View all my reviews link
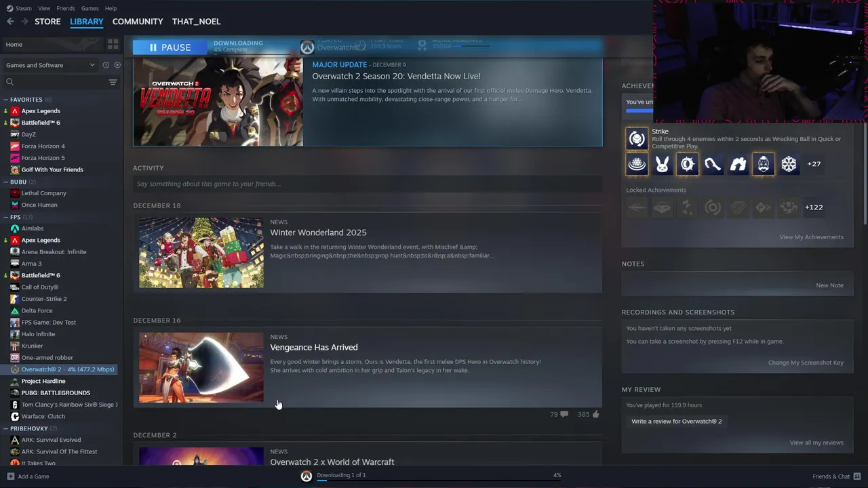This screenshot has width=868, height=488. (816, 443)
